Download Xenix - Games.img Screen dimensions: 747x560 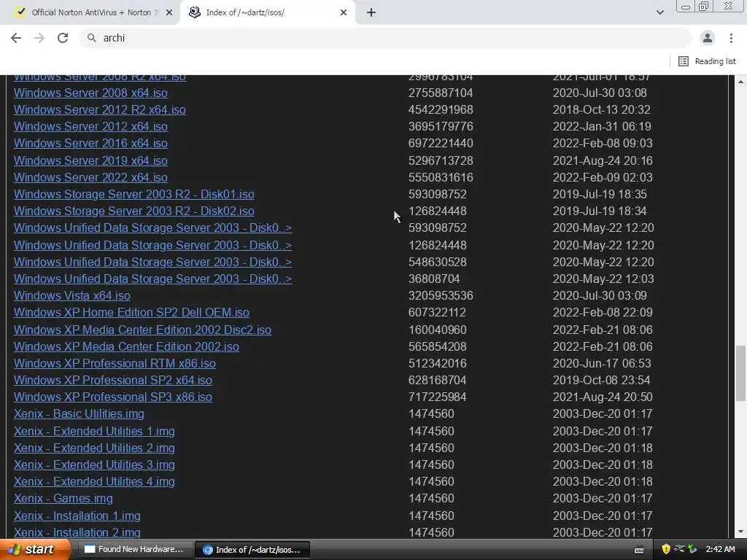coord(63,499)
